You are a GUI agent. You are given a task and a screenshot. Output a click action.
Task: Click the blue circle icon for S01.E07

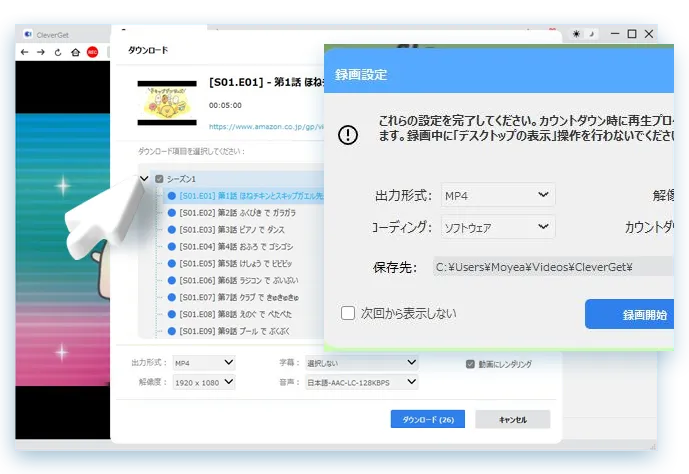[x=172, y=297]
